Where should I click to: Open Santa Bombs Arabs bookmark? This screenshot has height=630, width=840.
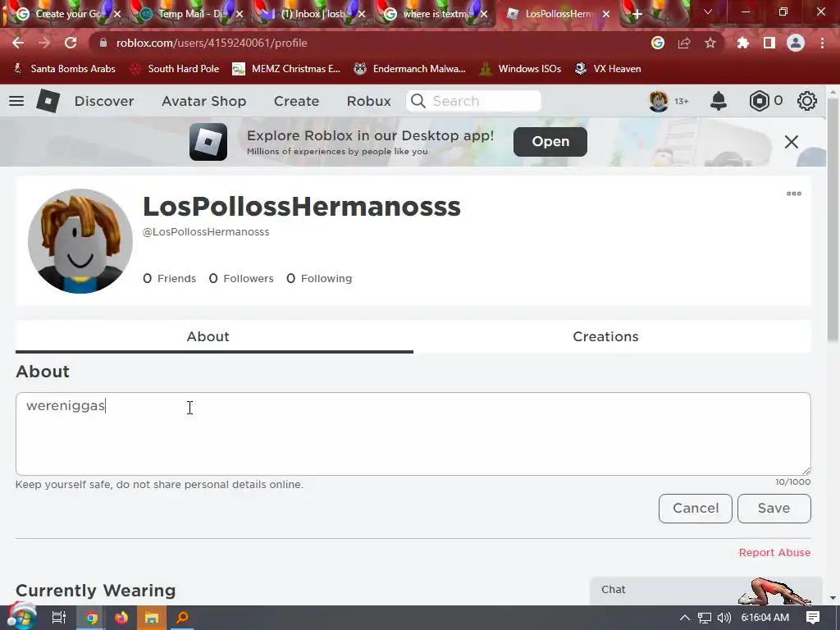(x=64, y=69)
